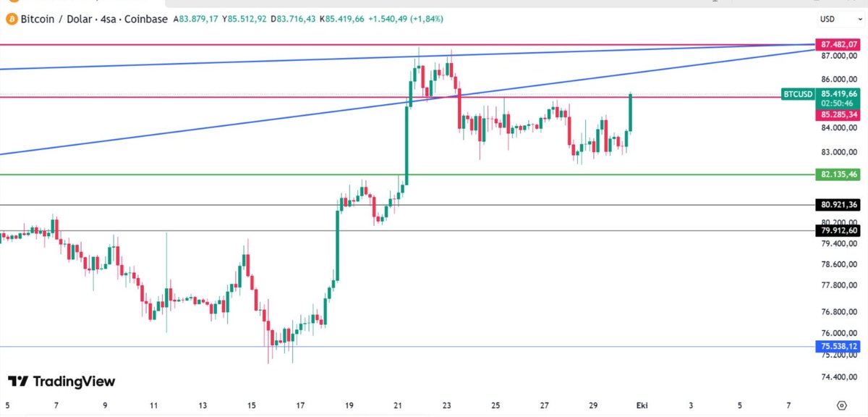Click the 15 date label on time axis
Screen dimensions: 868x417
click(251, 405)
